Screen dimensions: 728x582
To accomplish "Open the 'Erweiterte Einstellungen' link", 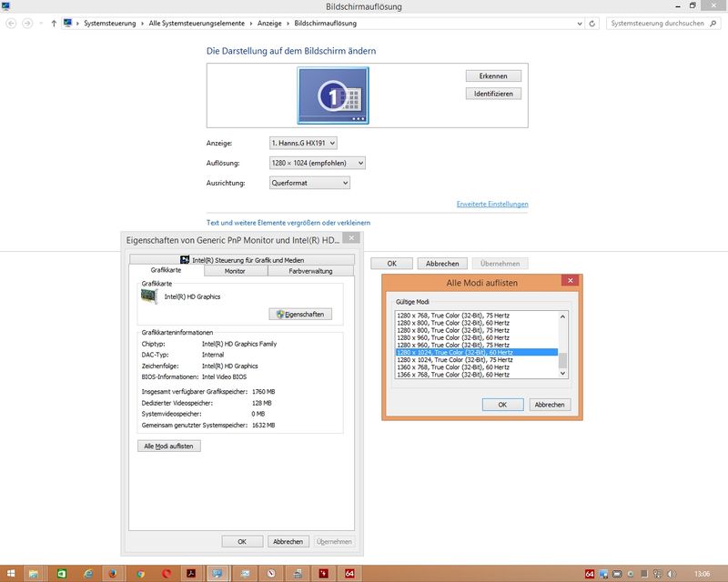I will [x=492, y=205].
